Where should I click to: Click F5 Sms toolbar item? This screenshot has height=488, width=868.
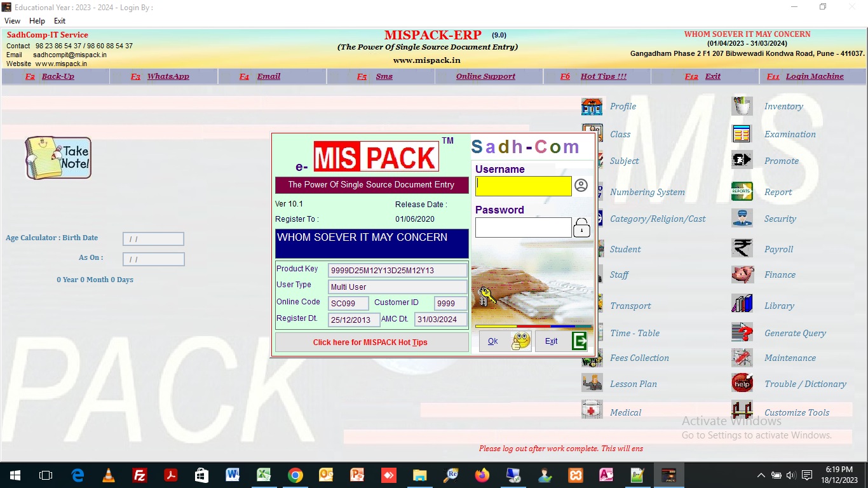(375, 76)
